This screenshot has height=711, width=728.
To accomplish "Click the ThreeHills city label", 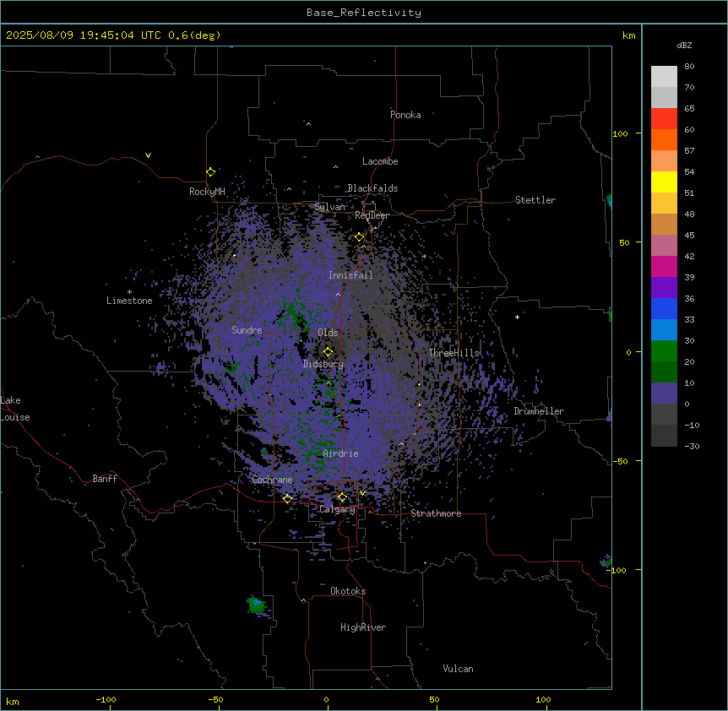I will tap(454, 353).
